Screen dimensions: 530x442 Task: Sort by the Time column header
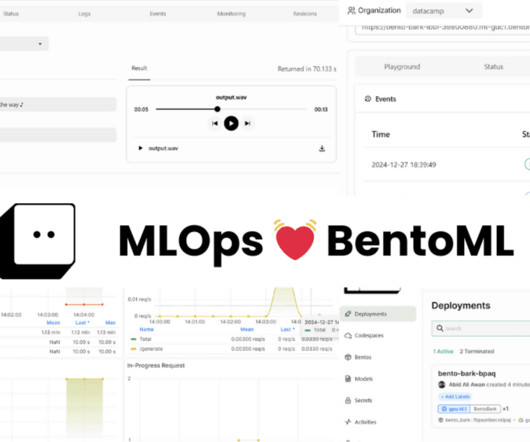point(381,134)
